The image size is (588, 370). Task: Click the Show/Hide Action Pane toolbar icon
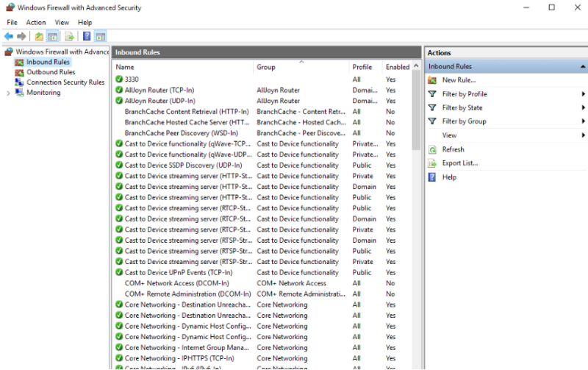point(101,36)
